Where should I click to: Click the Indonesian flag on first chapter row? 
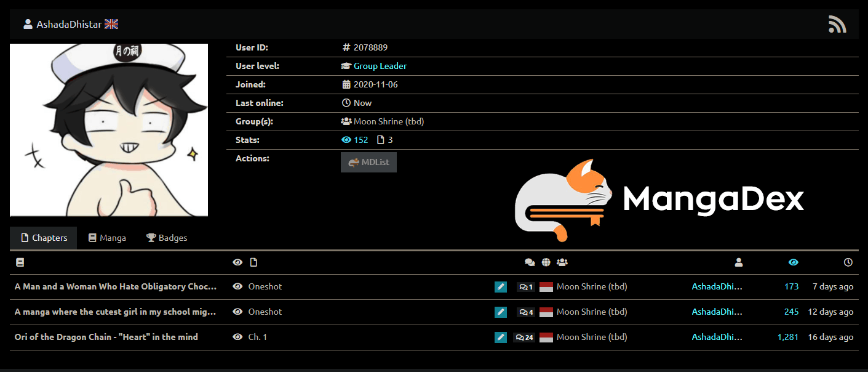[546, 287]
